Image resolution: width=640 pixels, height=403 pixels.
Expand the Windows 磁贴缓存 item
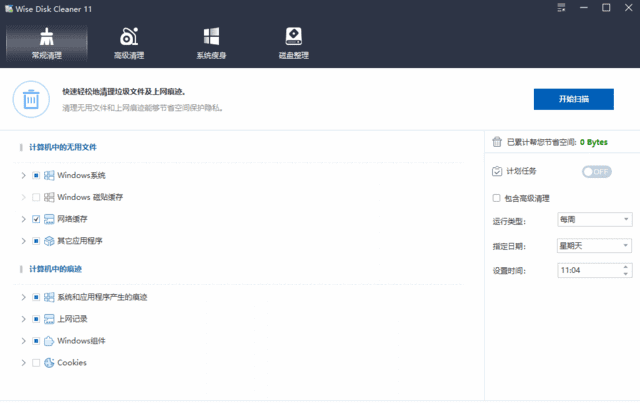pyautogui.click(x=23, y=197)
